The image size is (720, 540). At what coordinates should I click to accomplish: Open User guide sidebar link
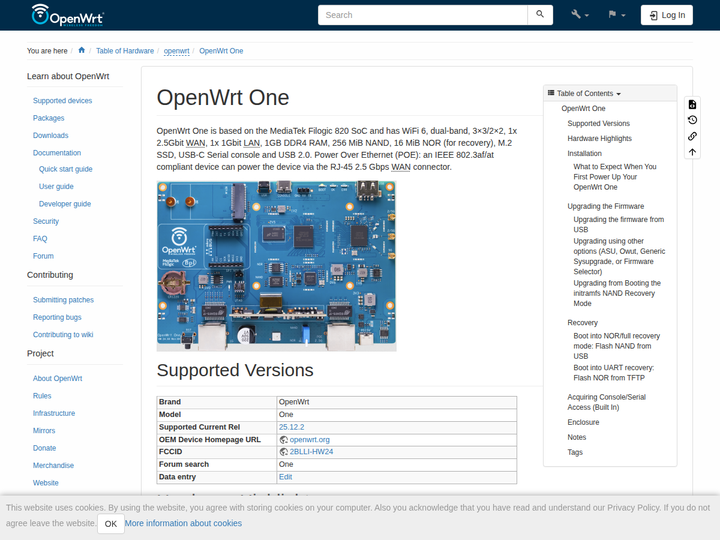(56, 186)
